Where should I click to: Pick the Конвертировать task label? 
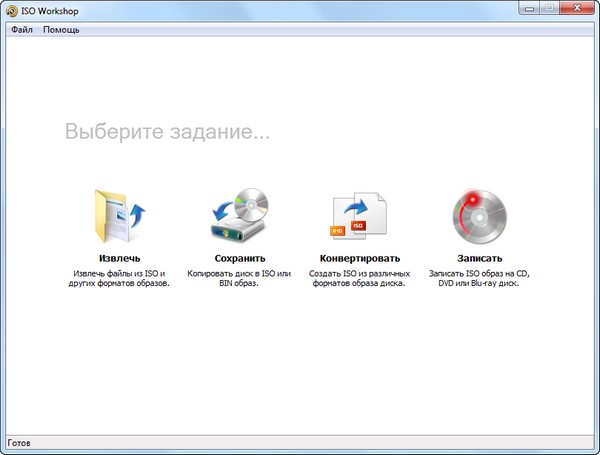tap(359, 258)
